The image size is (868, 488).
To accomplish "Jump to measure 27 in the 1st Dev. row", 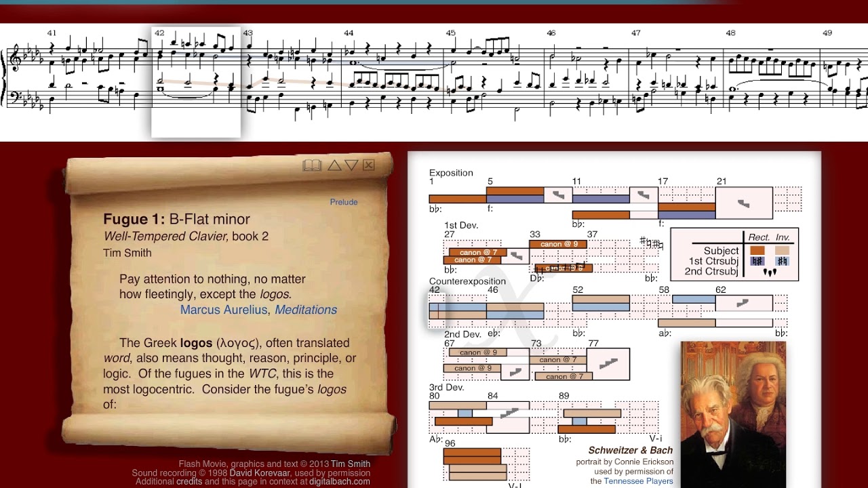I will click(450, 235).
